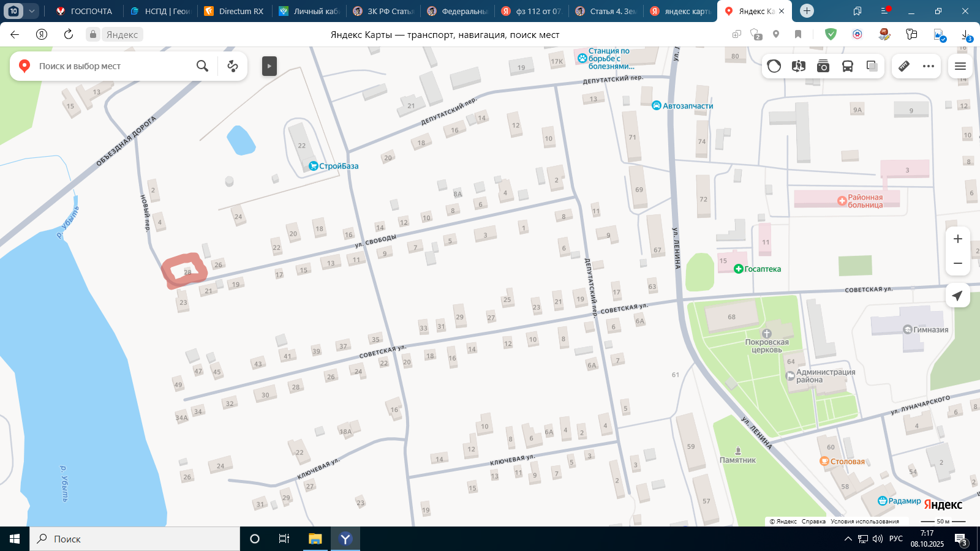Click the veterinary 'Станция по борьбе с болезнями' marker
980x551 pixels.
click(605, 59)
